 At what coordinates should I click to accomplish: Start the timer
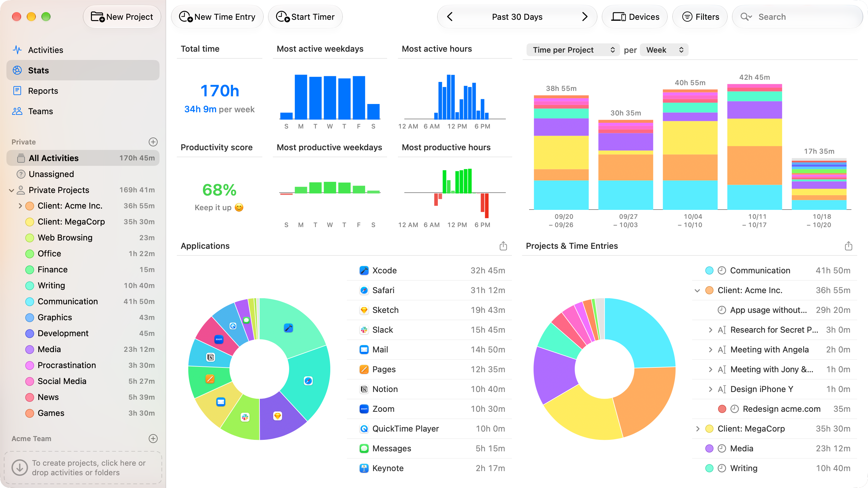(x=305, y=17)
